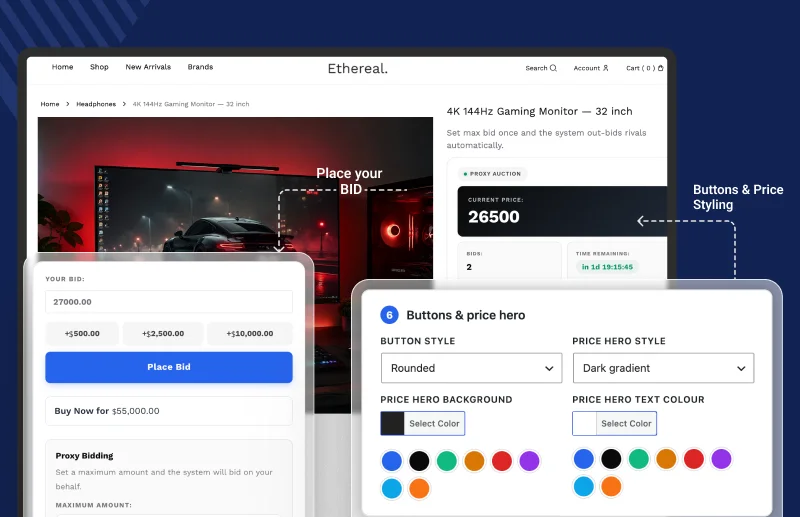800x517 pixels.
Task: Add +$500.00 to the bid
Action: point(82,333)
